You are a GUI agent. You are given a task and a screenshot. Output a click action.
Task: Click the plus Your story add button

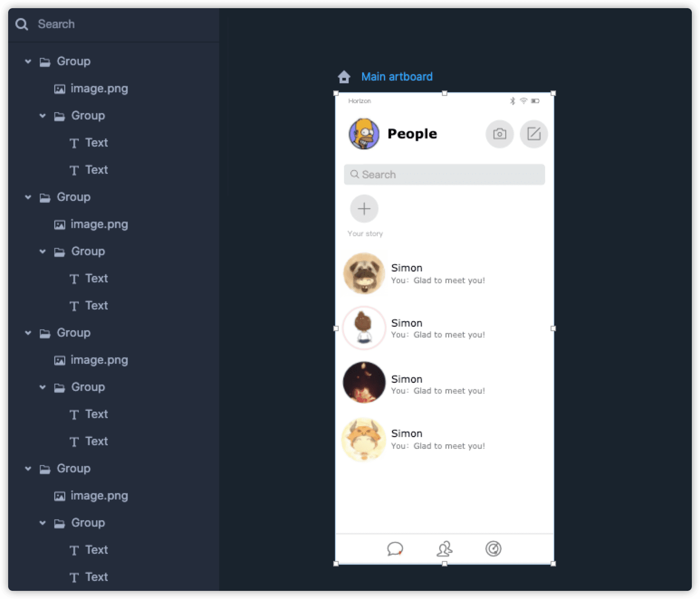pos(364,209)
